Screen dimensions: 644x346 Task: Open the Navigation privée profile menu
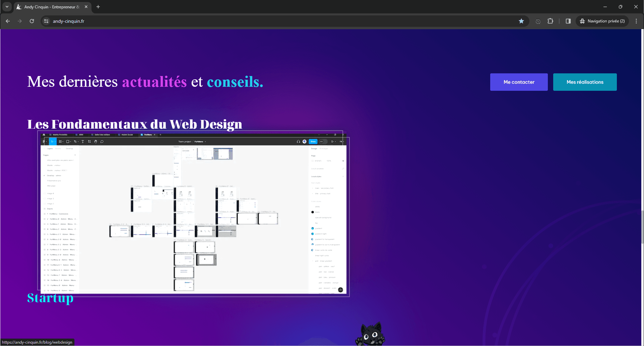(x=602, y=21)
